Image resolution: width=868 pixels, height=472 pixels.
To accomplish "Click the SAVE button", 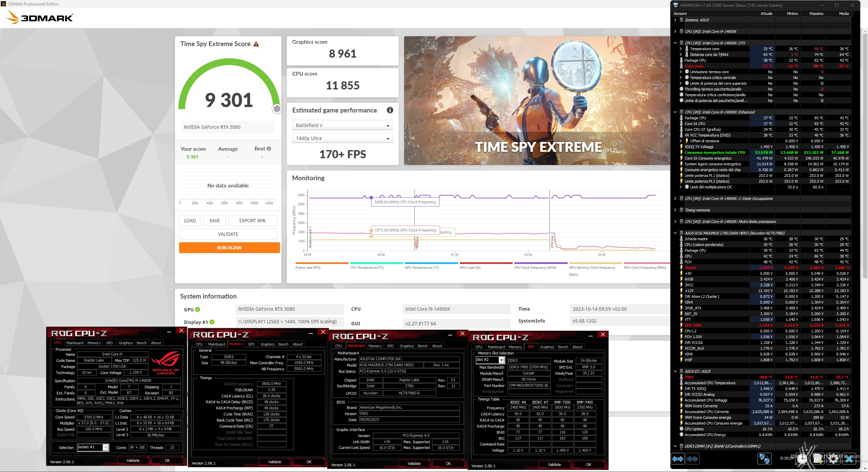I will [215, 221].
